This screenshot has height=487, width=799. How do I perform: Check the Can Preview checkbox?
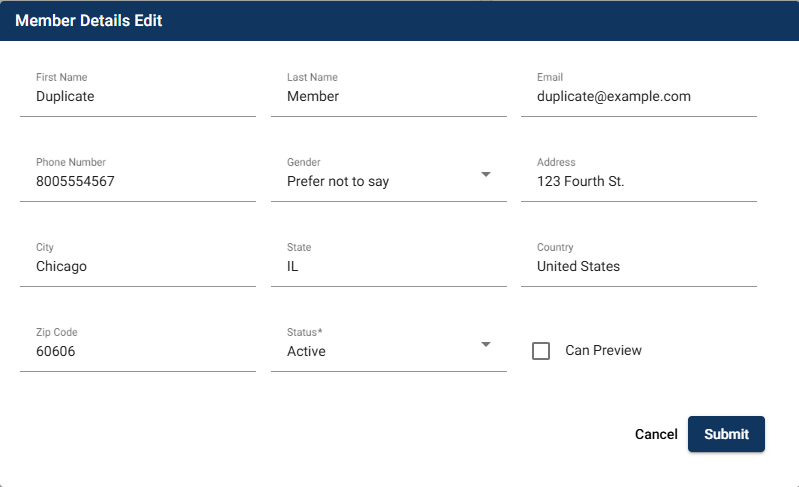point(541,351)
